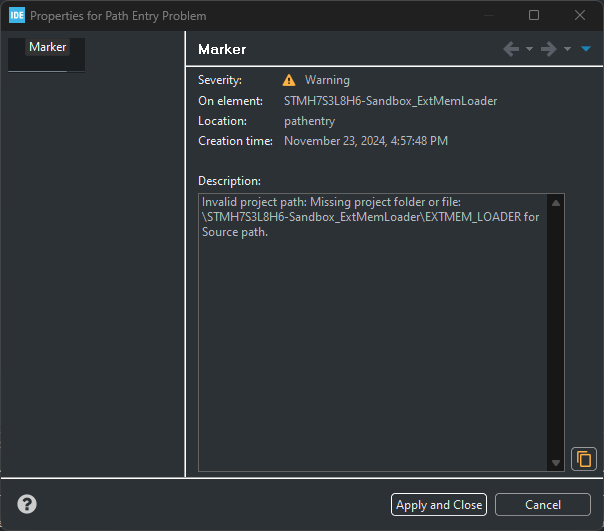The width and height of the screenshot is (604, 531).
Task: Click the warning severity triangle icon
Action: click(x=289, y=80)
